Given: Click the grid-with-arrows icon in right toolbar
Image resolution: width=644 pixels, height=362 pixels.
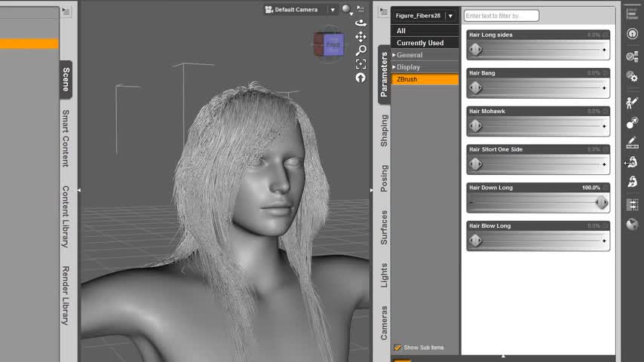Looking at the screenshot, I should tap(632, 204).
